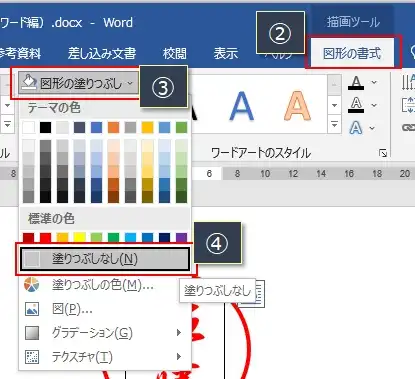Image resolution: width=415 pixels, height=379 pixels.
Task: Select the 図形の書式 ribbon tab
Action: point(352,53)
